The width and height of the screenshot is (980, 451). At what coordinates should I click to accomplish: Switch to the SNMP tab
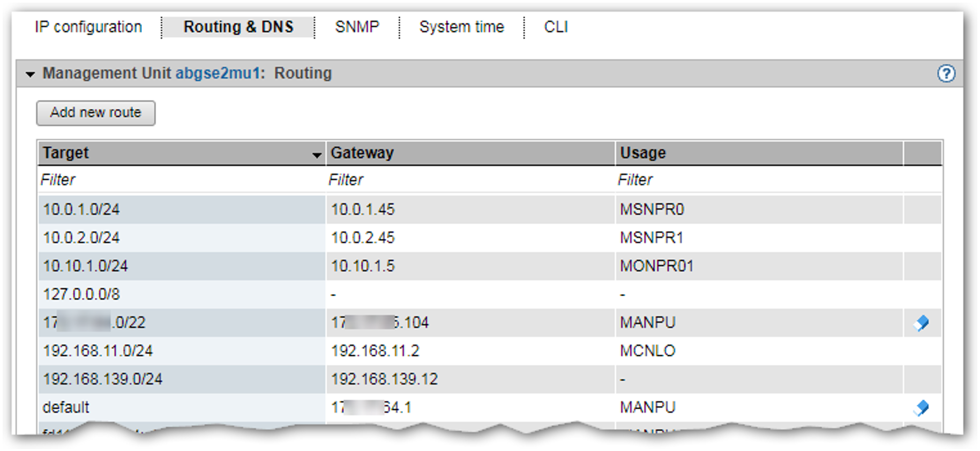click(x=357, y=27)
